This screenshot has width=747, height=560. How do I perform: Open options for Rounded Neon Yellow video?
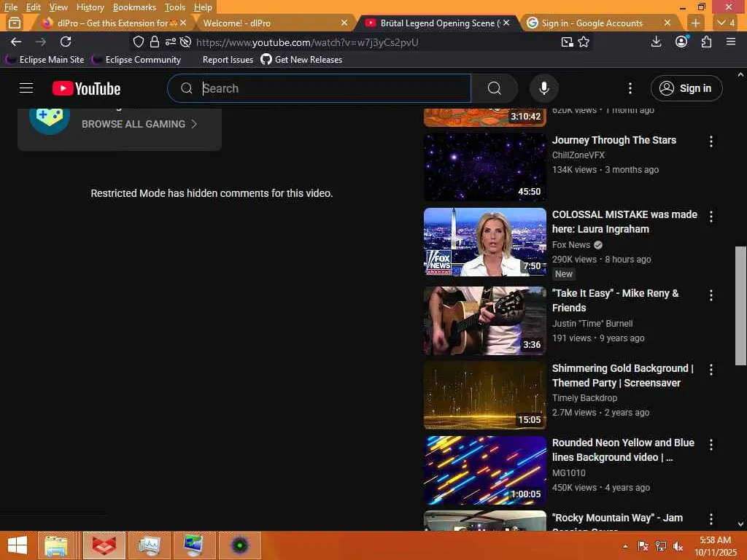[x=711, y=445]
